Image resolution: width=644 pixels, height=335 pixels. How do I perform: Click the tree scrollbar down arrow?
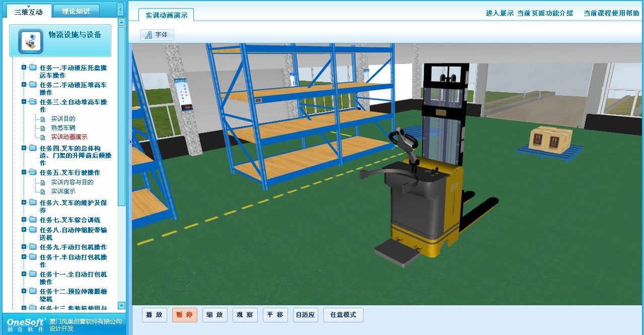pos(121,305)
